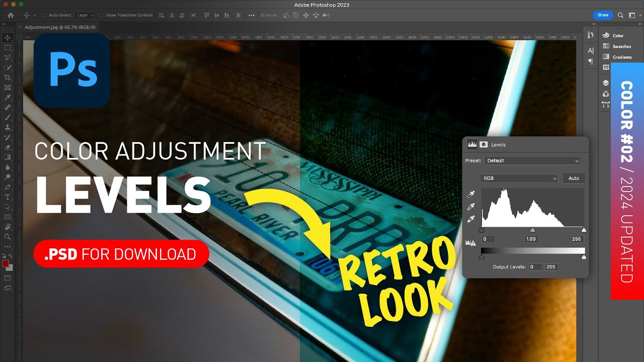
Task: Click the red foreground color swatch
Action: (5, 264)
